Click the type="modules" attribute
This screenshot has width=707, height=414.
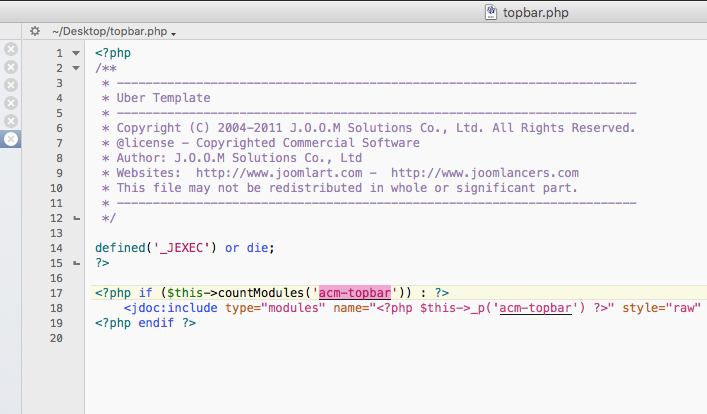pos(275,308)
